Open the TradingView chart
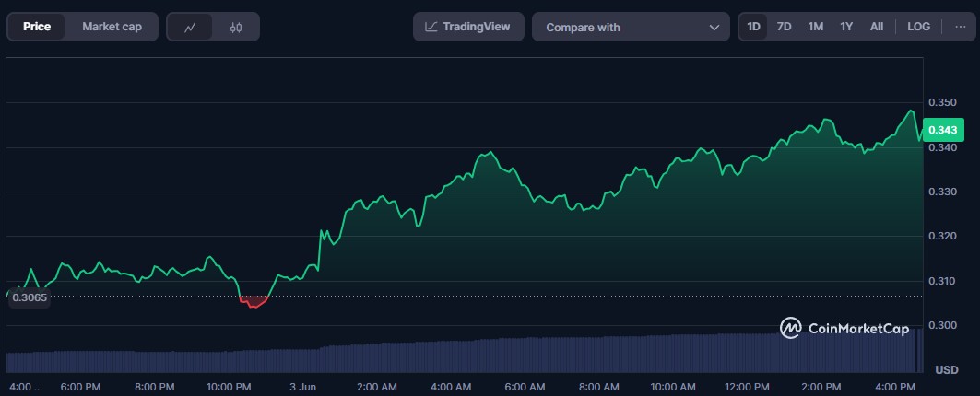The height and width of the screenshot is (396, 980). [x=468, y=27]
